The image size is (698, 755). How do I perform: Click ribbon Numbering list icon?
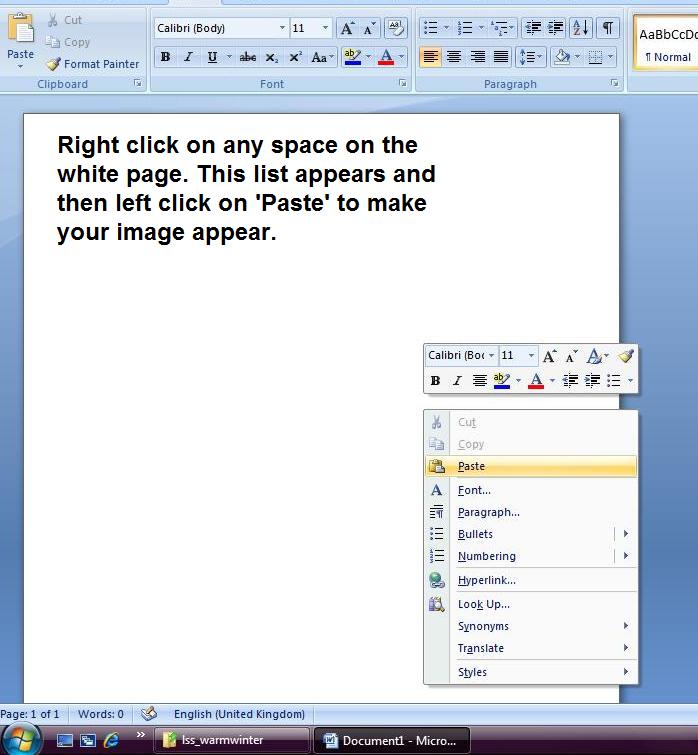point(465,28)
